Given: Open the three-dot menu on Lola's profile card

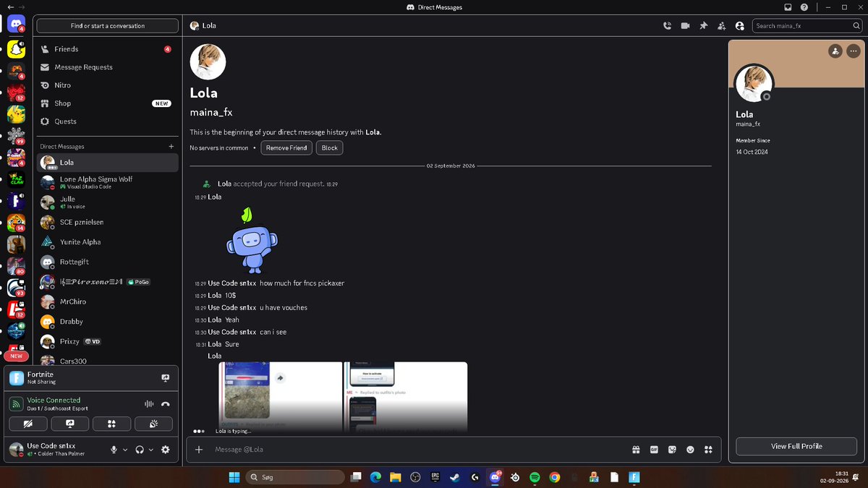Looking at the screenshot, I should pos(854,51).
